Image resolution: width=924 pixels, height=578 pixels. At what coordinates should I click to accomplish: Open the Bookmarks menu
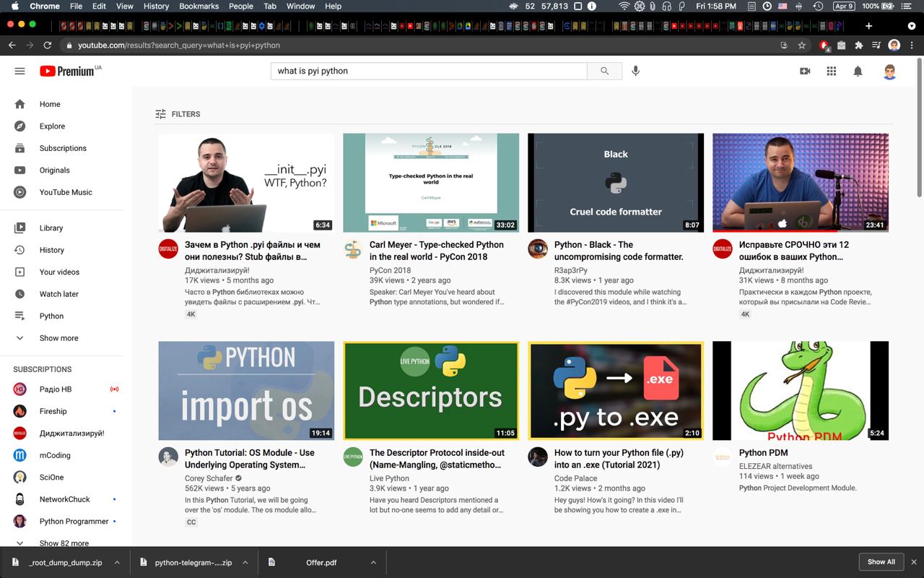click(x=199, y=6)
